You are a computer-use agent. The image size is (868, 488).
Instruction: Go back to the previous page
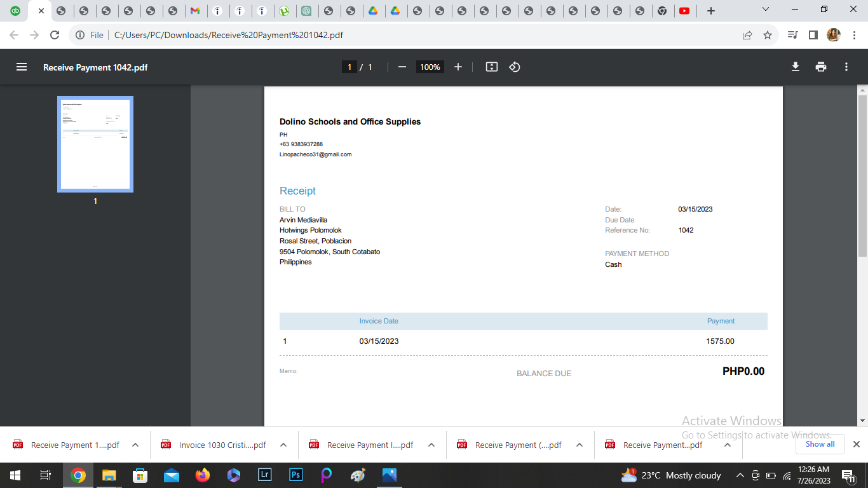(14, 35)
